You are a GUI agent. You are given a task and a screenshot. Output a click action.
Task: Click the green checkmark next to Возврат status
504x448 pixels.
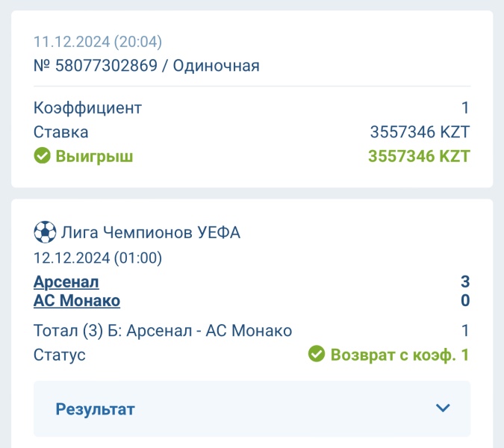pyautogui.click(x=317, y=354)
